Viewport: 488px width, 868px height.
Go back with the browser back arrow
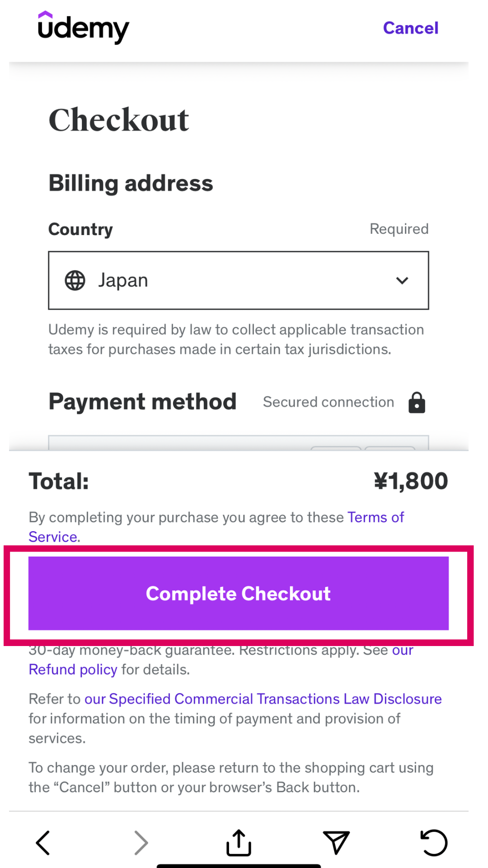[43, 843]
